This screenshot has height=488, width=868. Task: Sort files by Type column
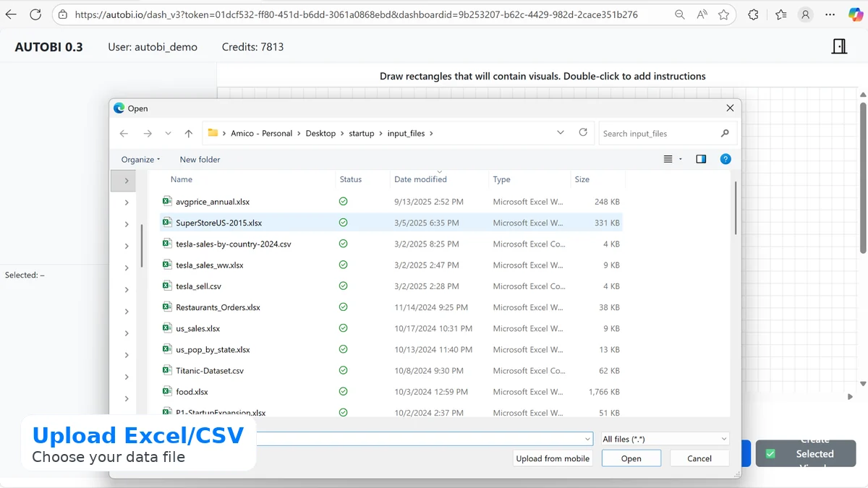tap(501, 179)
